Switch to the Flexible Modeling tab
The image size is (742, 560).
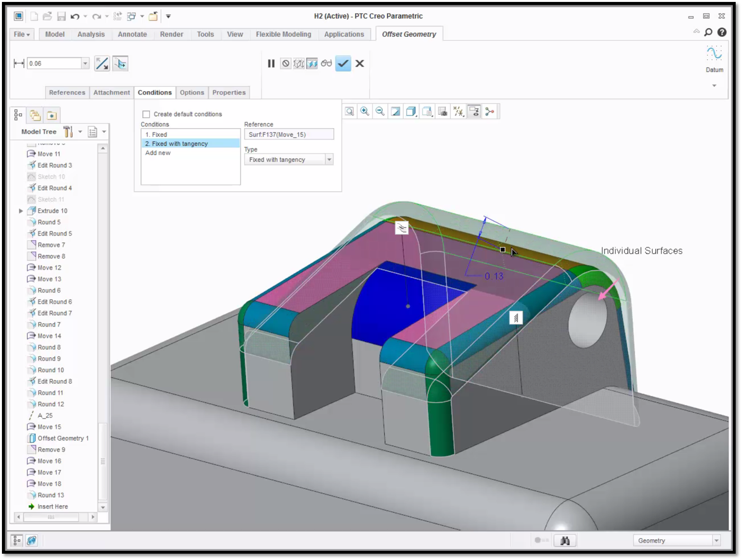283,34
